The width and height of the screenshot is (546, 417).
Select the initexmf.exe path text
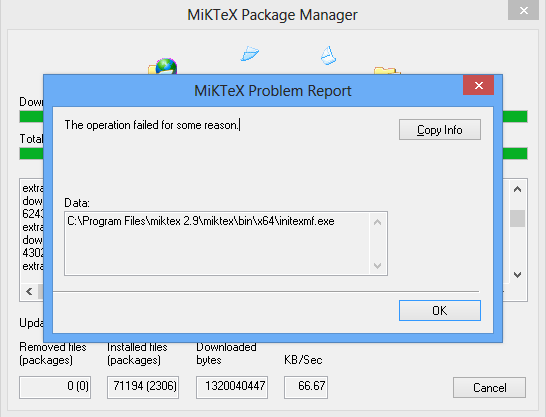click(x=201, y=221)
